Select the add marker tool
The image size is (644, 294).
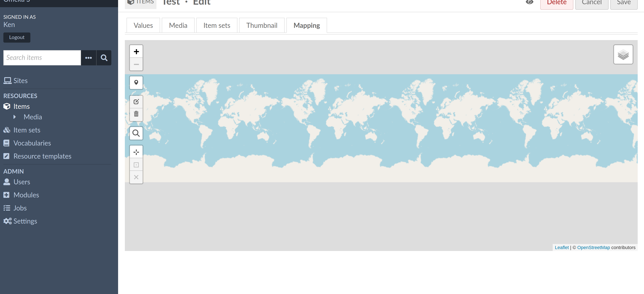[x=136, y=82]
